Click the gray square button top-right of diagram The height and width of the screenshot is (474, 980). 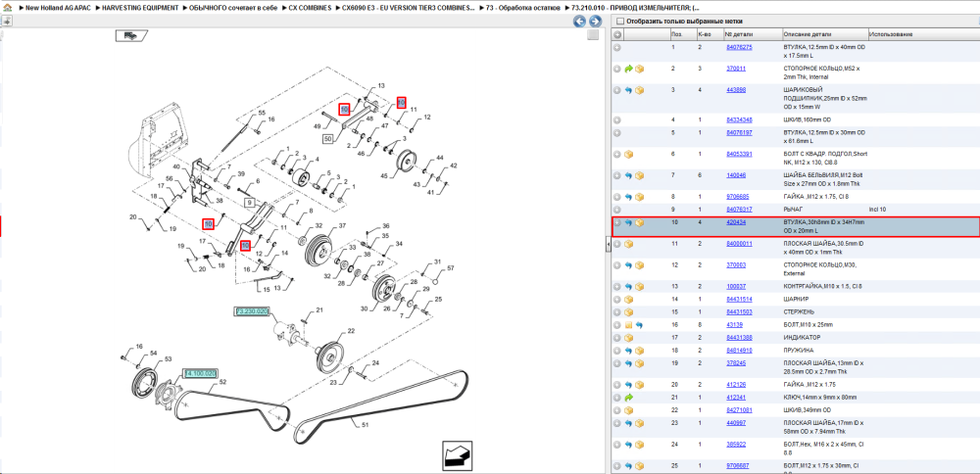click(593, 35)
